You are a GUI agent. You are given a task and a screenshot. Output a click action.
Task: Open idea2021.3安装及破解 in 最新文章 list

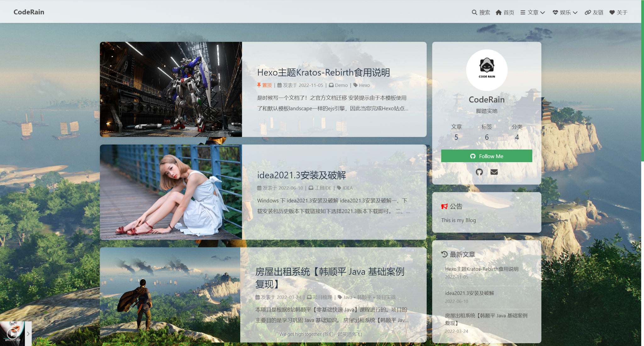pos(469,293)
